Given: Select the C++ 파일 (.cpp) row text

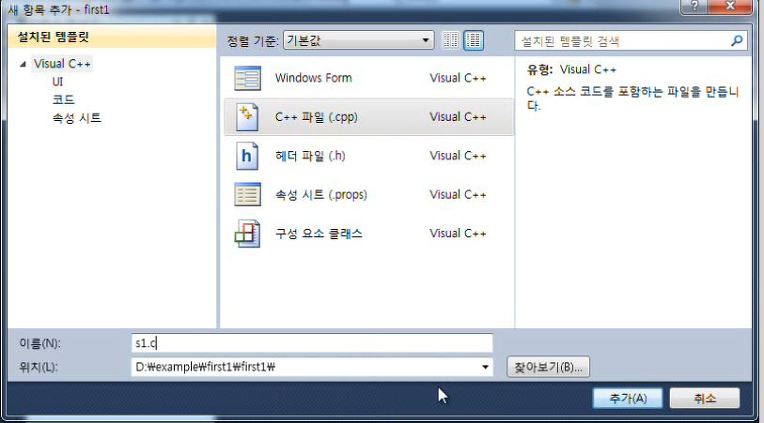Looking at the screenshot, I should click(316, 117).
